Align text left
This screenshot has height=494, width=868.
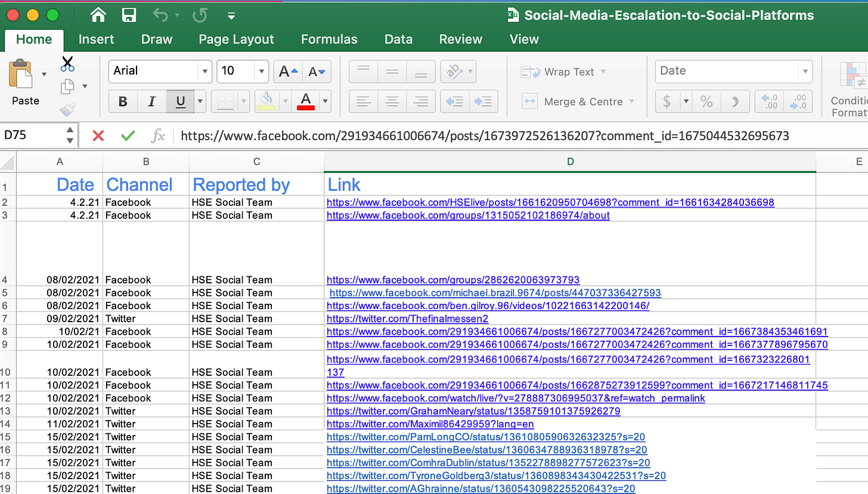pyautogui.click(x=363, y=101)
